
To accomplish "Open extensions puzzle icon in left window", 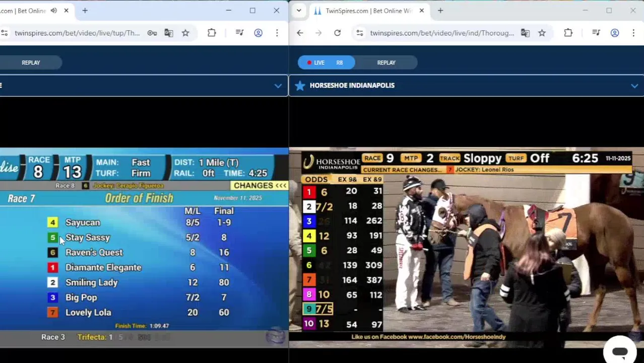I will 212,33.
